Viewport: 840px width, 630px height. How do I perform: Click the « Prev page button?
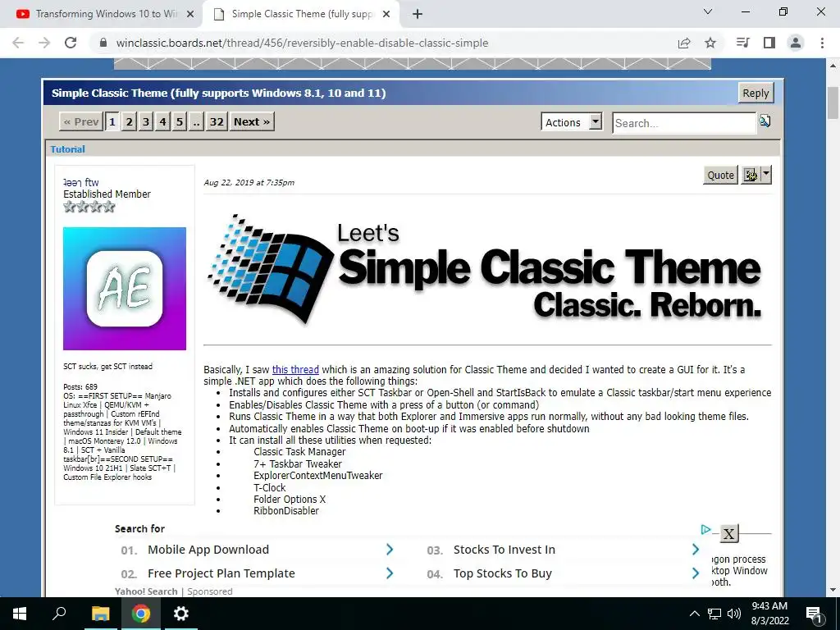tap(81, 121)
